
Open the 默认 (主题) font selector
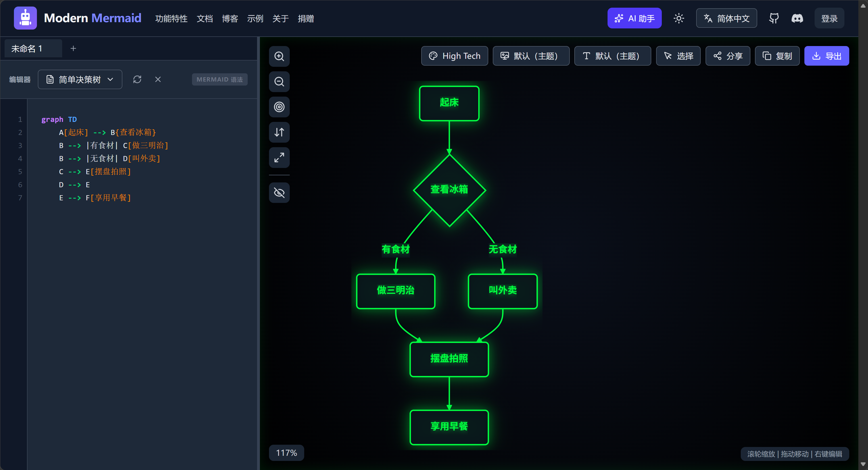point(612,56)
